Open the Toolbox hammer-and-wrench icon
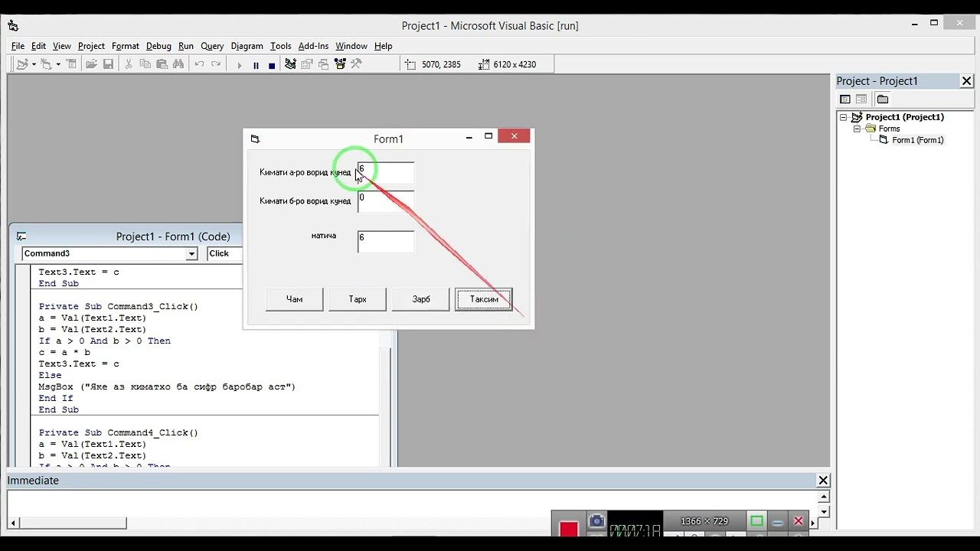 coord(356,64)
